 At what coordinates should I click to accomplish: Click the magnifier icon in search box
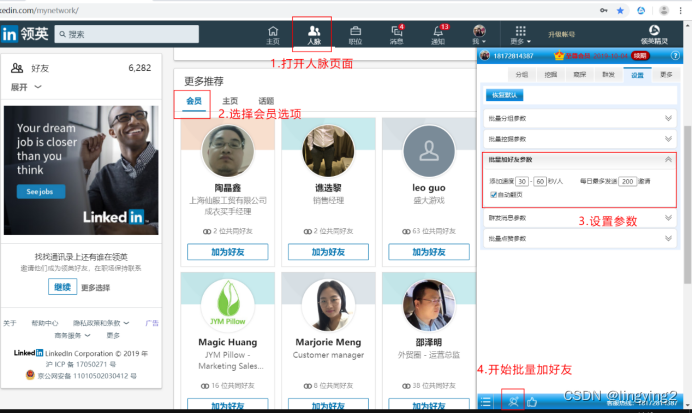coord(62,34)
